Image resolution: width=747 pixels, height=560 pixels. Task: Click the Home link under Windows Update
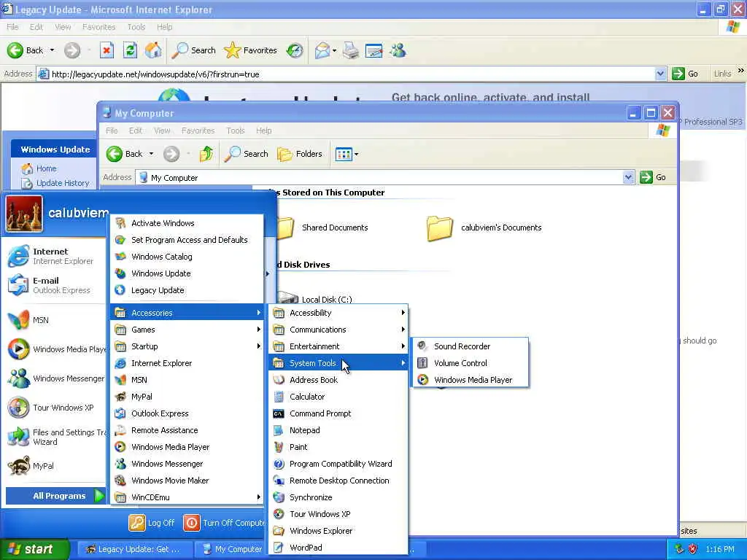click(x=46, y=168)
